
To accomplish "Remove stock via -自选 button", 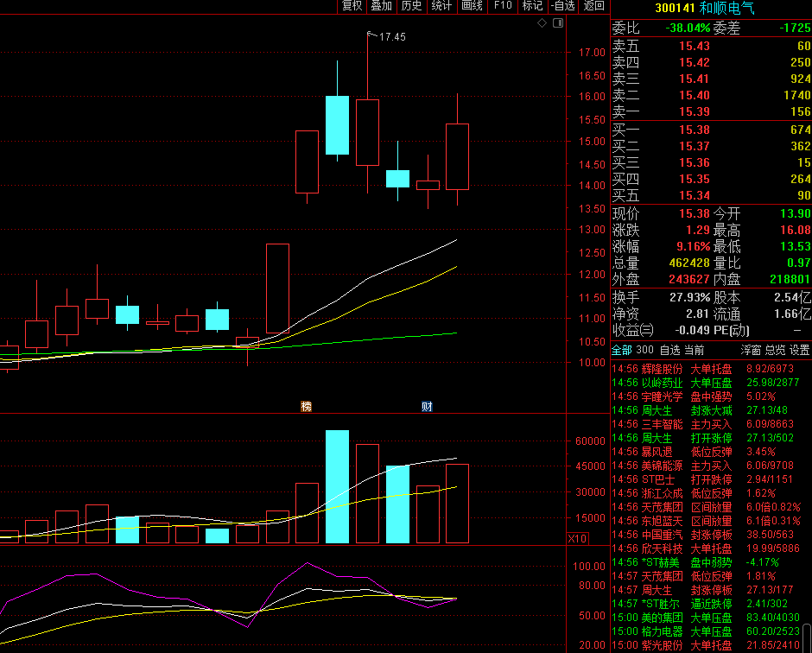I will pyautogui.click(x=563, y=6).
